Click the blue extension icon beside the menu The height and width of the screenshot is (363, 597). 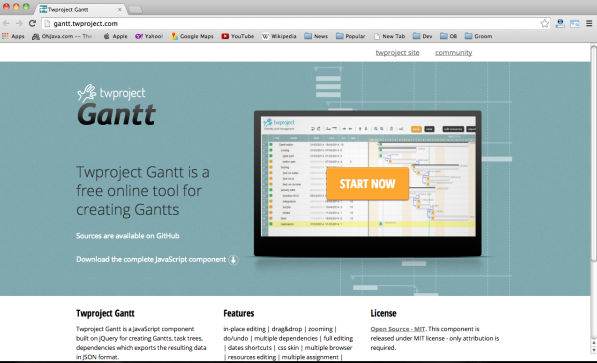pos(575,24)
